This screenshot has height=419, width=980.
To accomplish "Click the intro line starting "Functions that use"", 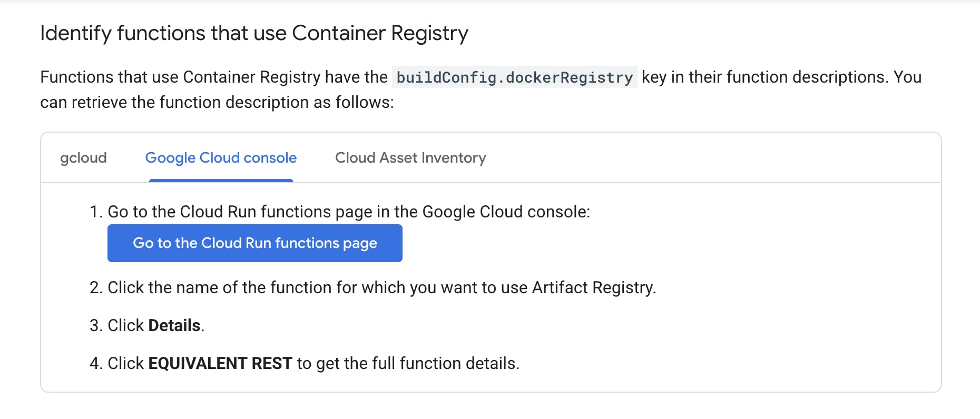I will (213, 77).
